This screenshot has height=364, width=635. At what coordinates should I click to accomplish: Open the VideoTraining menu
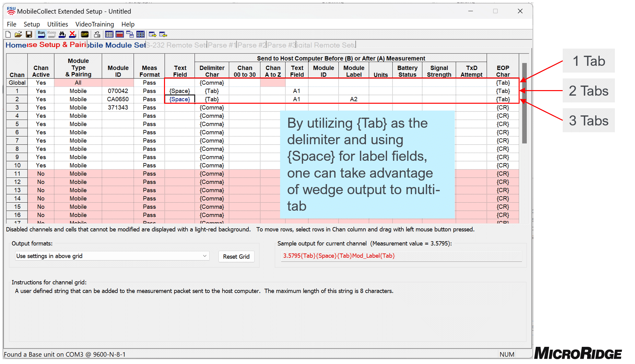(95, 24)
